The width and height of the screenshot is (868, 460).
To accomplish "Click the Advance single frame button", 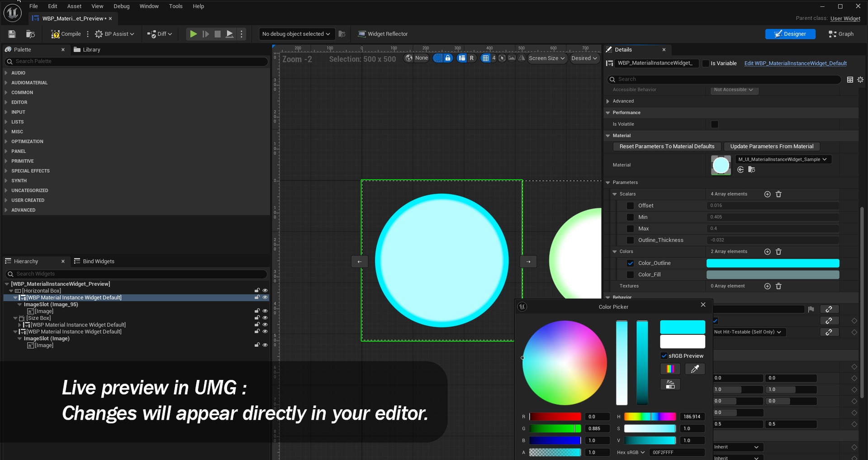I will click(205, 34).
